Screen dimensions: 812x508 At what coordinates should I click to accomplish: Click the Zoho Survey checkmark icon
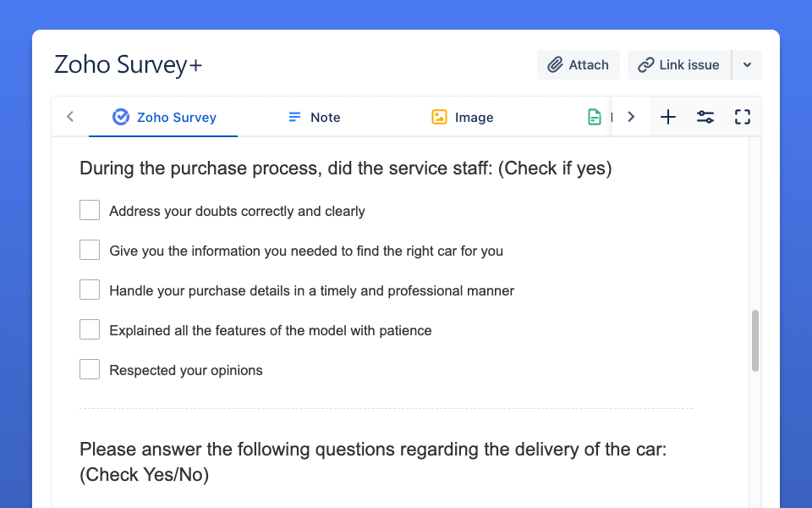click(121, 118)
